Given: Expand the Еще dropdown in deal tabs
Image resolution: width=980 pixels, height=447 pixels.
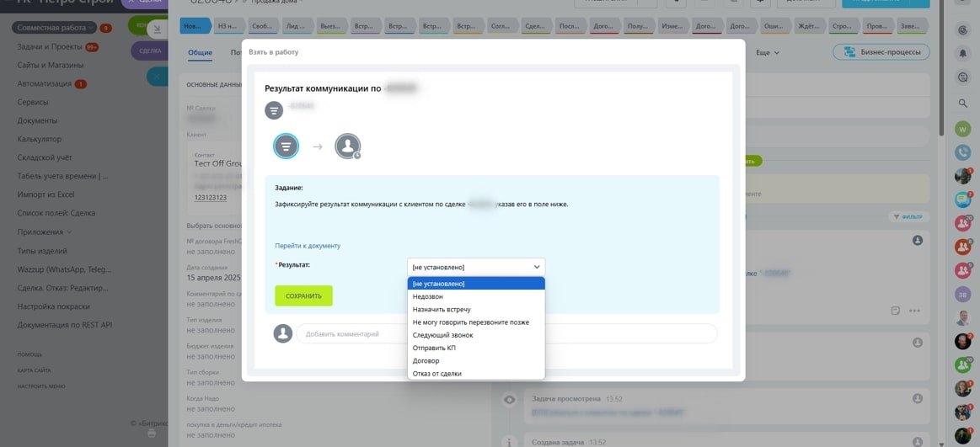Looking at the screenshot, I should 768,53.
